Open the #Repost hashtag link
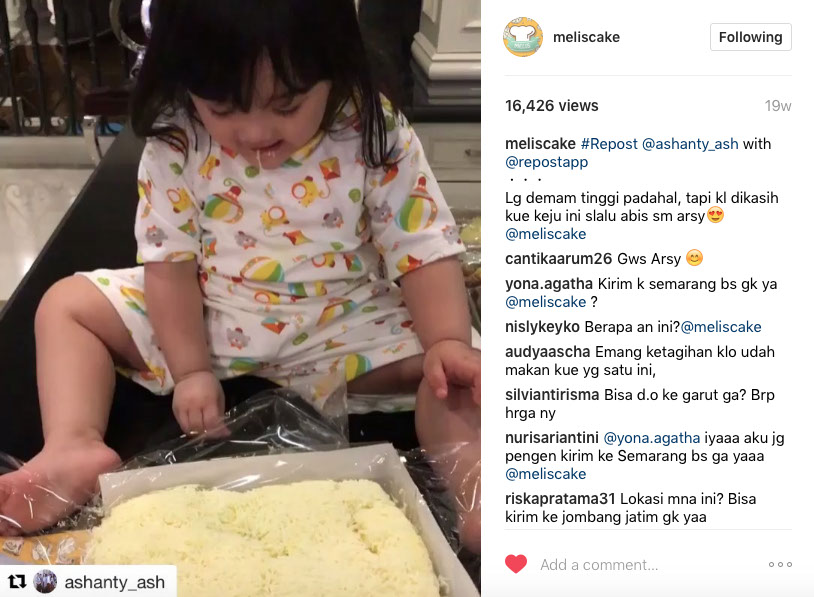The width and height of the screenshot is (814, 597). (609, 144)
